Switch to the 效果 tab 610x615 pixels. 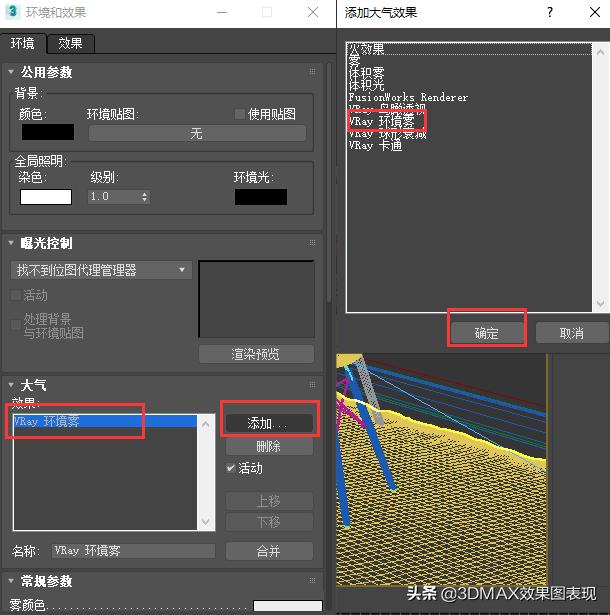pos(71,43)
